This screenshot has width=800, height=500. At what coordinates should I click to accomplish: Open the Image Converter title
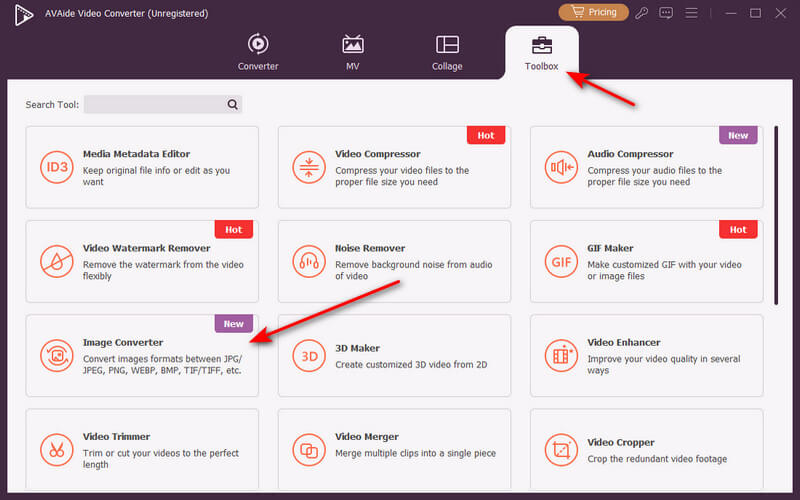pos(123,342)
